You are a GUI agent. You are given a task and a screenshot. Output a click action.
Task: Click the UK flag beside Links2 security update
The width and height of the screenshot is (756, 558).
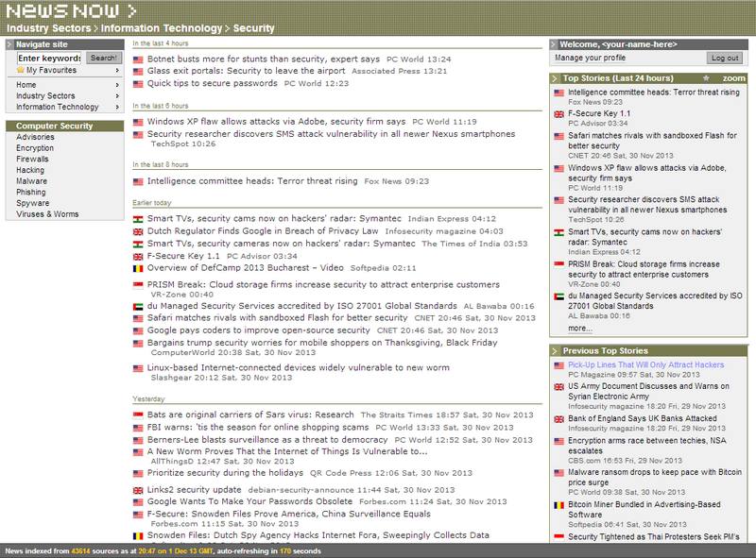(x=138, y=491)
